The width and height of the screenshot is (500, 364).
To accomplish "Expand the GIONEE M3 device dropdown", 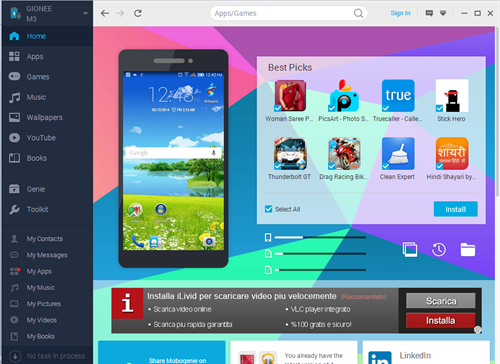I will [85, 13].
